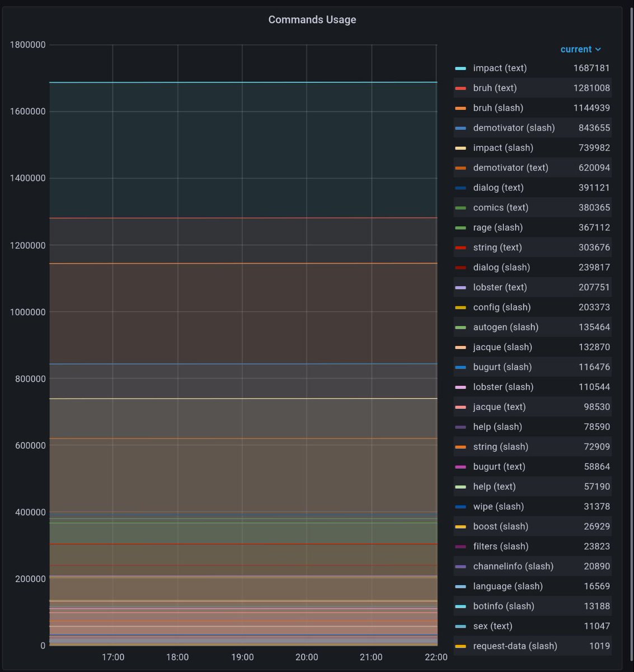634x672 pixels.
Task: Click the value 391121 for dialog (text)
Action: click(594, 188)
